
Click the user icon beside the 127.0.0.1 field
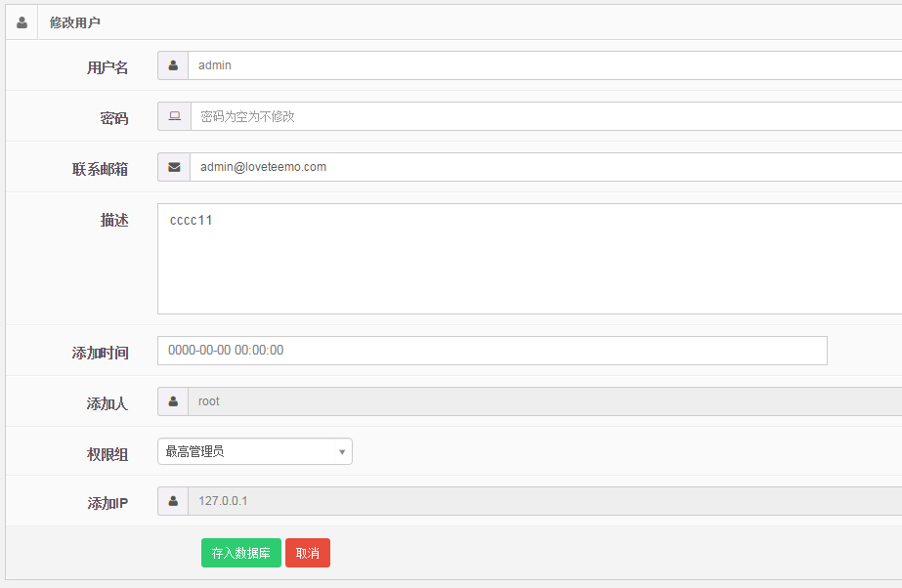tap(173, 501)
